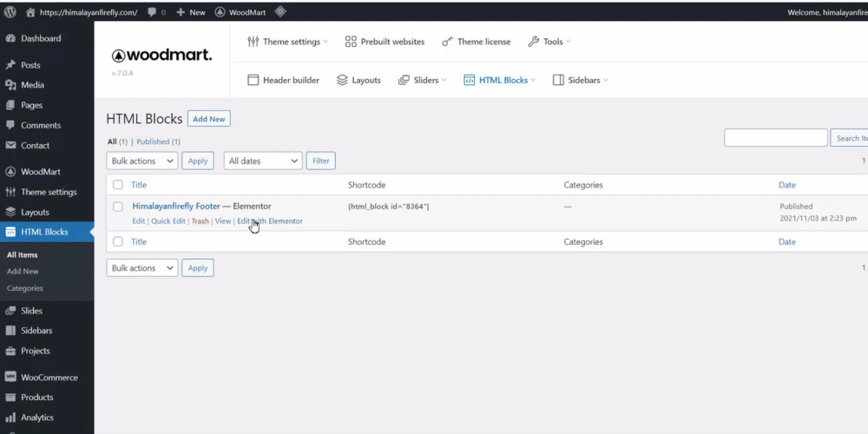Click the search items input field

(775, 138)
